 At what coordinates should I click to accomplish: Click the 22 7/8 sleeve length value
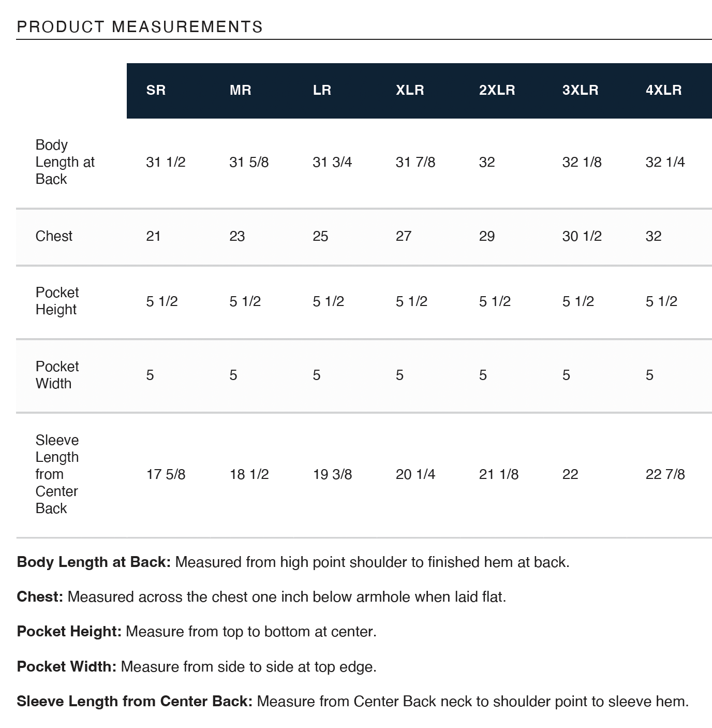(665, 474)
